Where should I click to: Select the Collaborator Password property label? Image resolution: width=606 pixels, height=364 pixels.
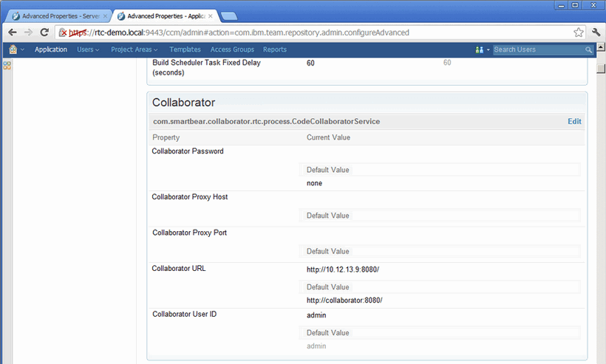point(188,151)
